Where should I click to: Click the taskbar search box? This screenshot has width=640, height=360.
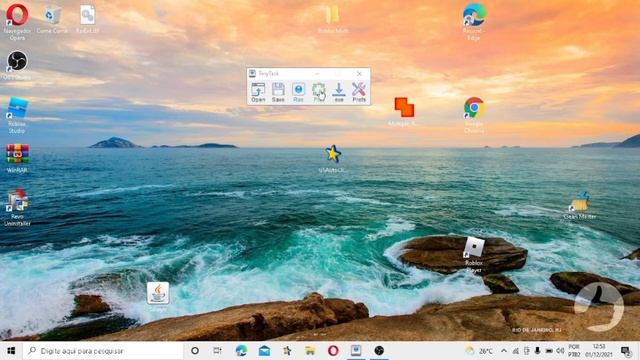click(x=103, y=351)
